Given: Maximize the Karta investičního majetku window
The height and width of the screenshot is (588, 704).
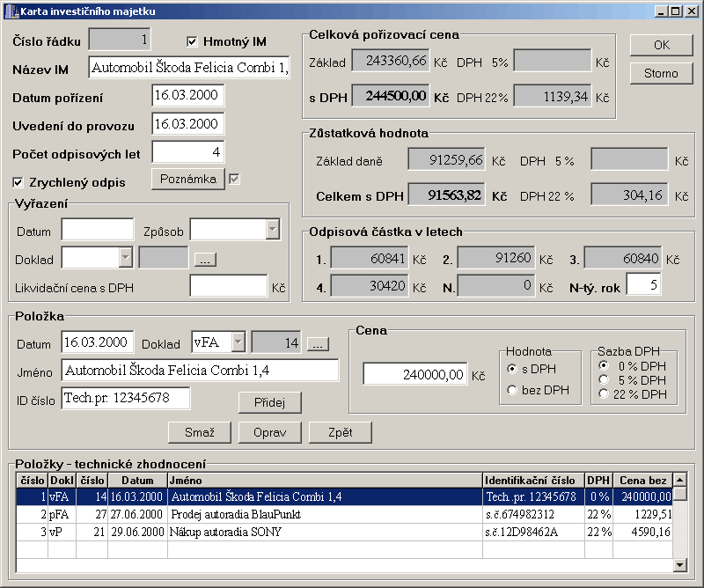Looking at the screenshot, I should pos(675,11).
